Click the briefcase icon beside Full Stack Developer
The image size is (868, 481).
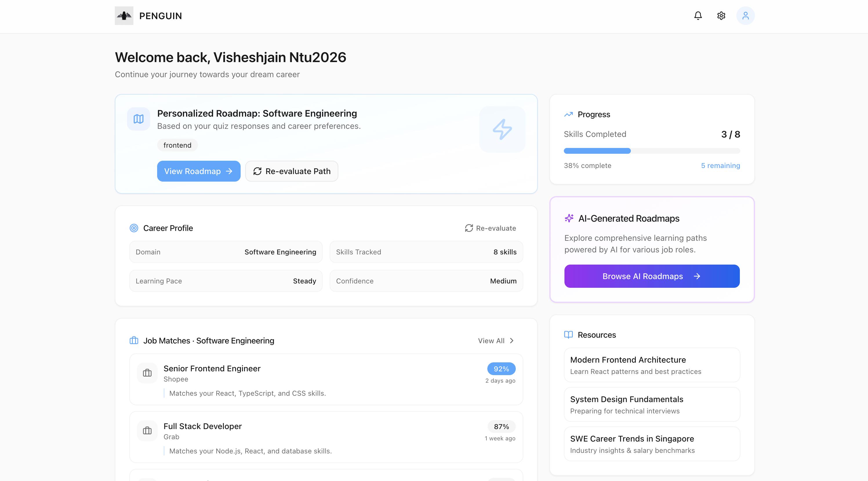coord(147,431)
